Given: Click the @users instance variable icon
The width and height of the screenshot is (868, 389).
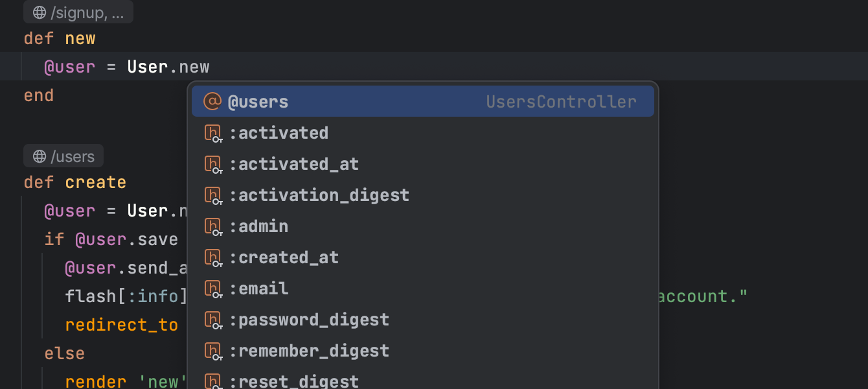Looking at the screenshot, I should (212, 102).
